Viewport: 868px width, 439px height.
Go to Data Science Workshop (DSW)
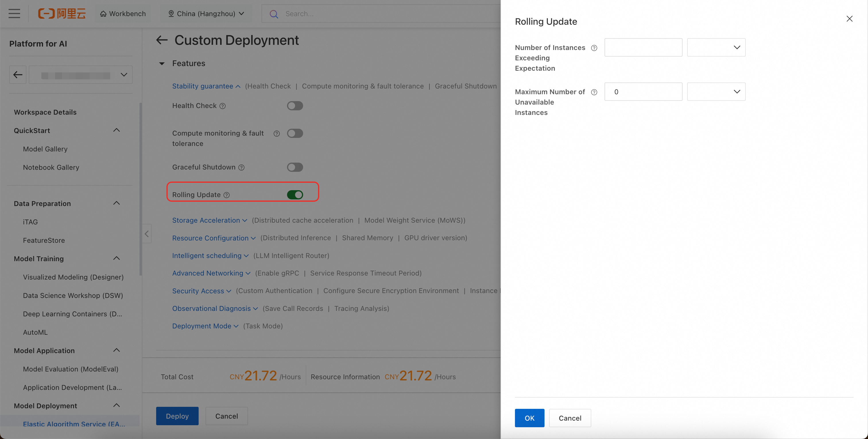[x=73, y=295]
